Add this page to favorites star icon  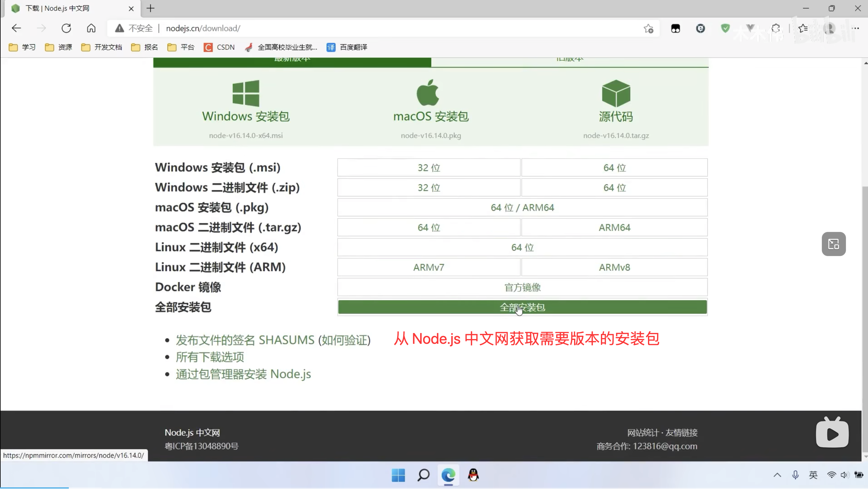coord(648,29)
